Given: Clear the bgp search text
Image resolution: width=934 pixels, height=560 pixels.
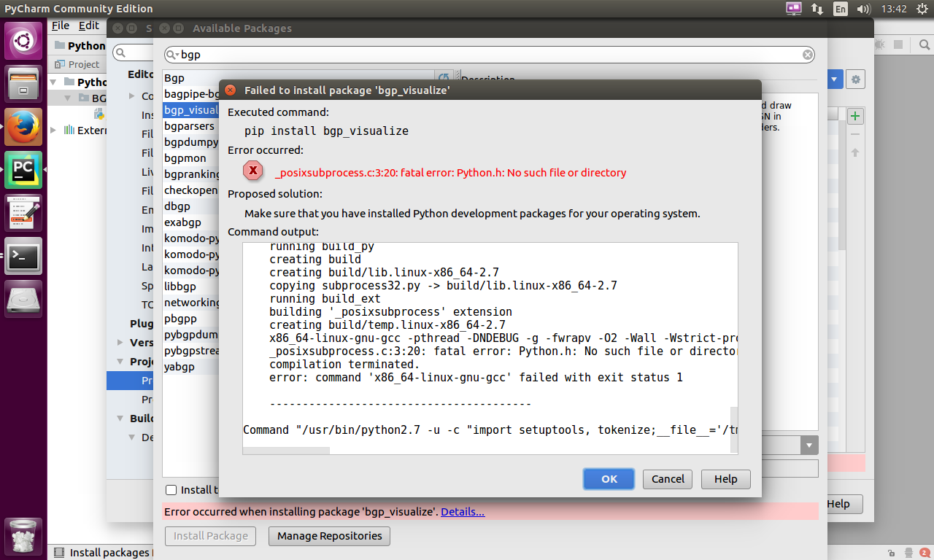Looking at the screenshot, I should pos(808,55).
